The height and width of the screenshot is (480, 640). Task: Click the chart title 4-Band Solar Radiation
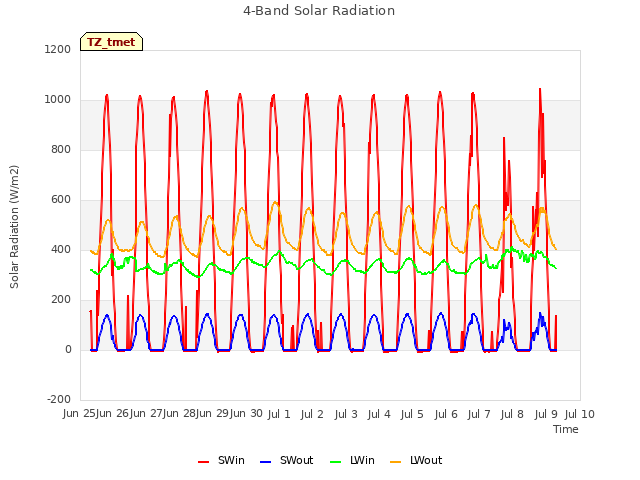point(319,11)
